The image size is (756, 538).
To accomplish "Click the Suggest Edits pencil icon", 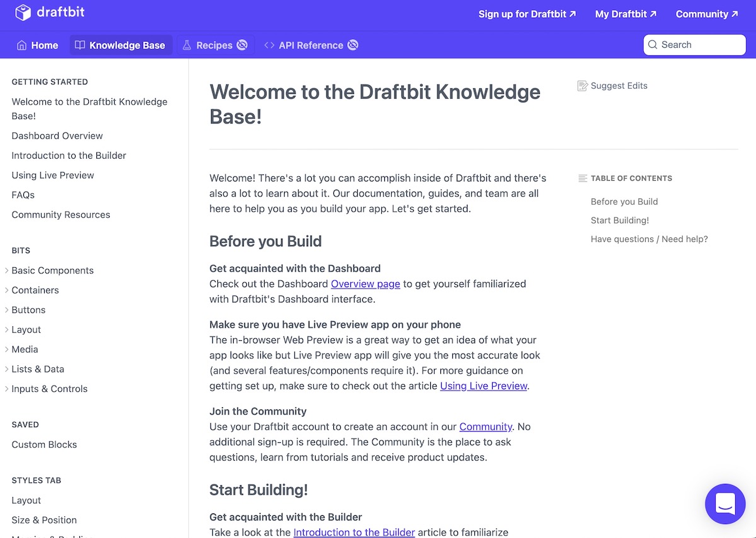I will click(583, 86).
